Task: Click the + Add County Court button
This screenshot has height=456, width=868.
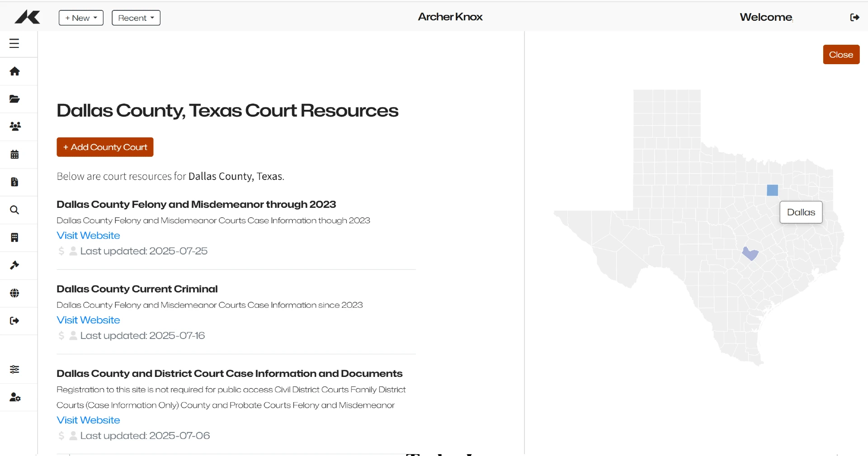Action: pos(105,147)
